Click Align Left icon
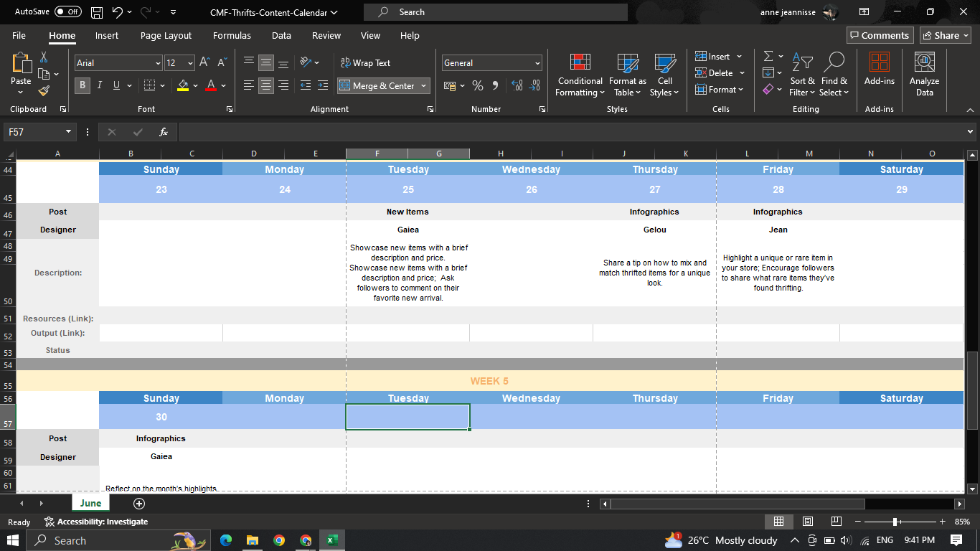Image resolution: width=980 pixels, height=551 pixels. pos(249,85)
